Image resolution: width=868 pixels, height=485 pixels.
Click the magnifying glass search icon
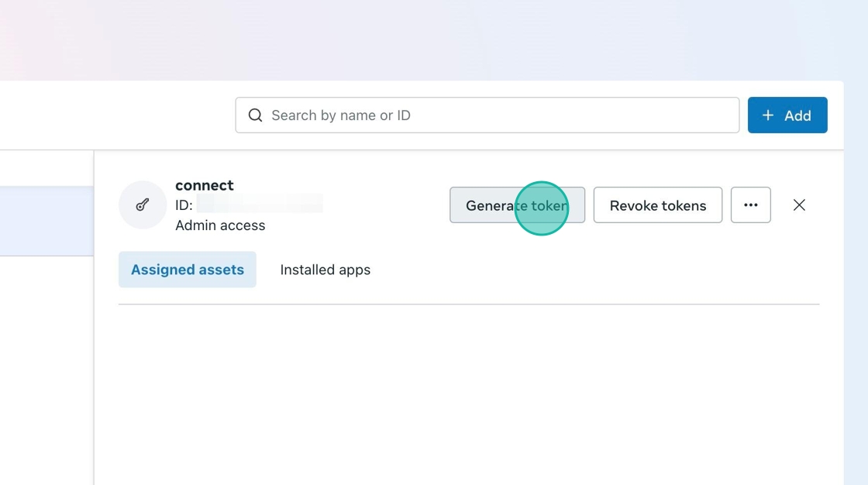(x=255, y=115)
